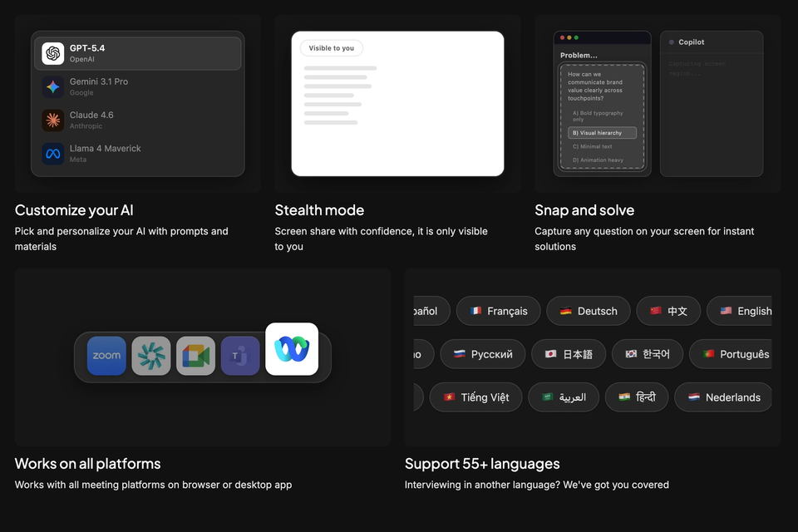Select the Deutsch language pill

(x=589, y=311)
